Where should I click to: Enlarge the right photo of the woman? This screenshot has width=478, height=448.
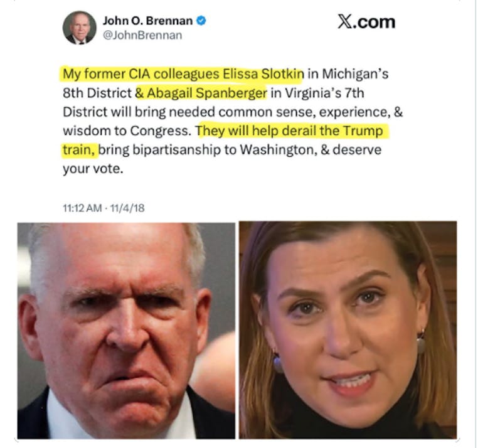tap(348, 330)
